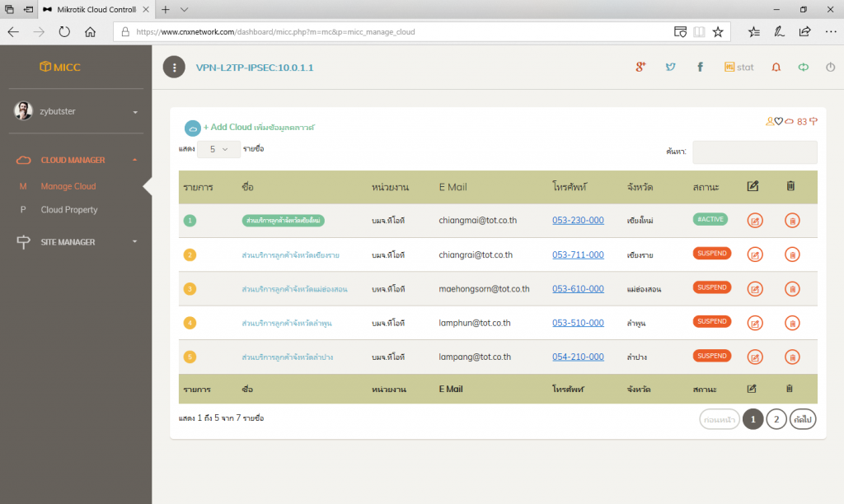Click the VPN-L2TP-IPSEC:10.0.1.1 title
This screenshot has height=504, width=844.
255,68
